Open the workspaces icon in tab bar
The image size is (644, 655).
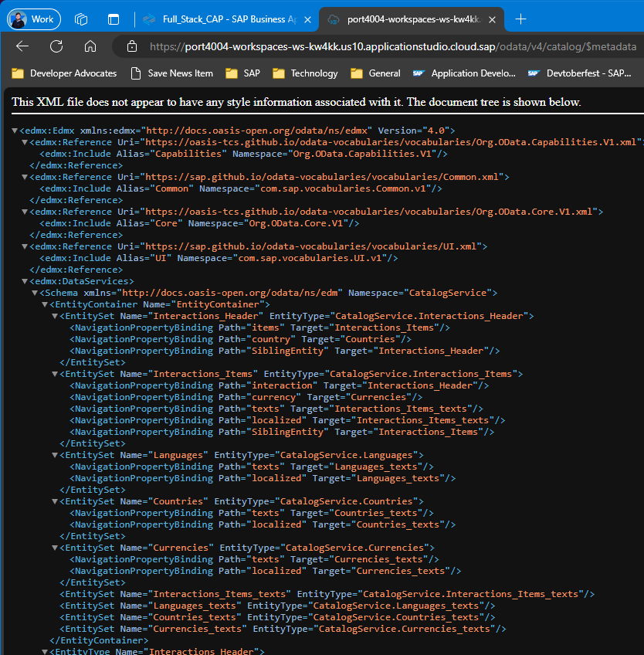click(x=80, y=19)
